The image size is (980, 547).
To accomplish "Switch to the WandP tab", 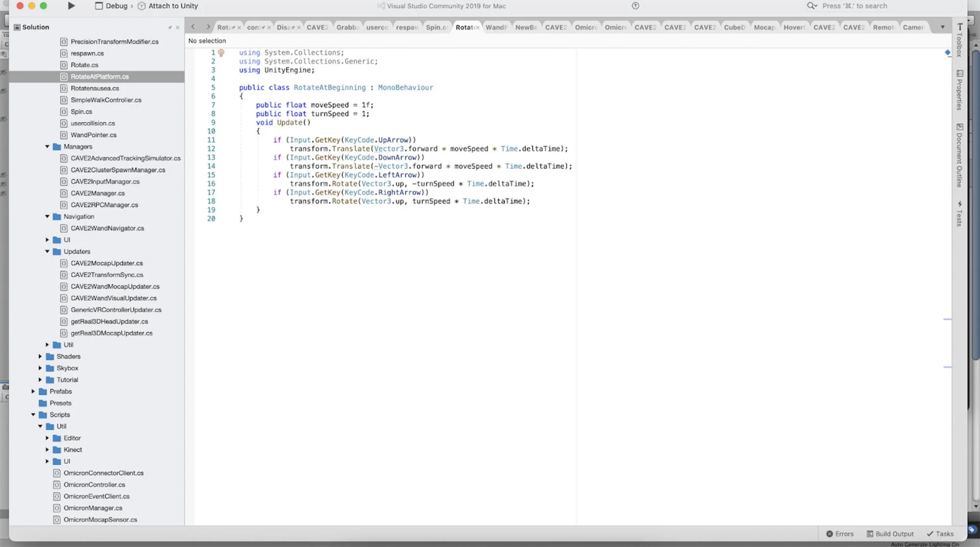I will click(496, 27).
